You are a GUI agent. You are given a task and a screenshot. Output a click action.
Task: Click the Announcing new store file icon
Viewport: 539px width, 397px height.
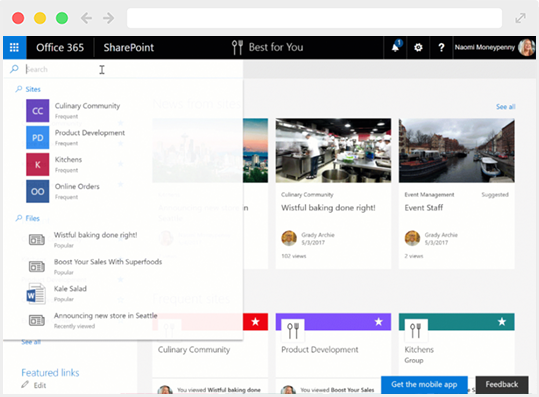36,320
